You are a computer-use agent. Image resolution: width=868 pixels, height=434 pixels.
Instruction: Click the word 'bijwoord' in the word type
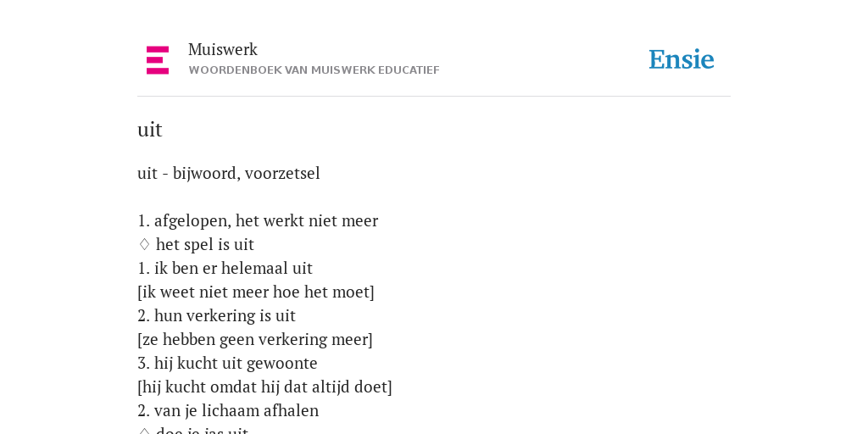pos(206,174)
